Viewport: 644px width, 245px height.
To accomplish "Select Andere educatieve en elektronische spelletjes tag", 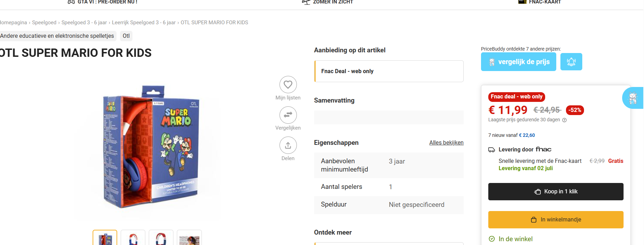I will coord(57,36).
